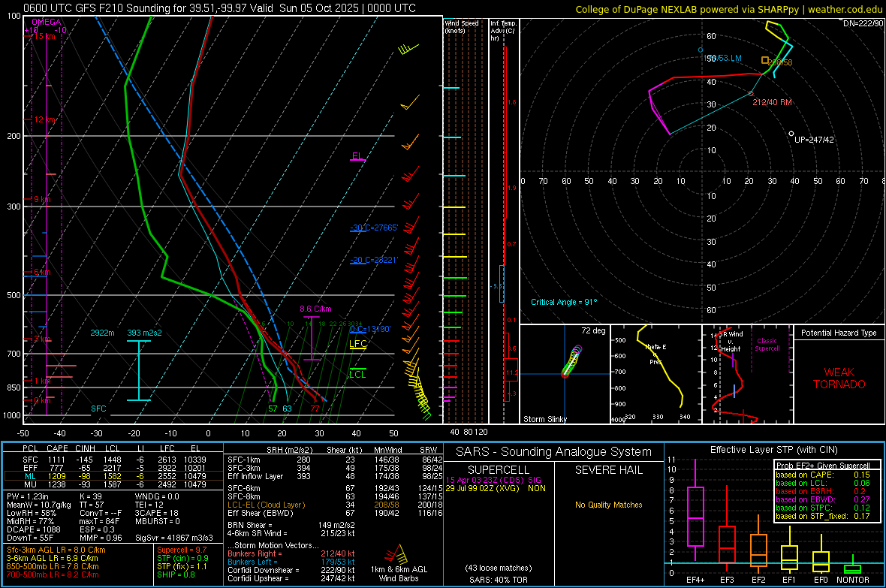Click the College of DuPage NEXLAB credit text
The width and height of the screenshot is (886, 588).
(728, 9)
